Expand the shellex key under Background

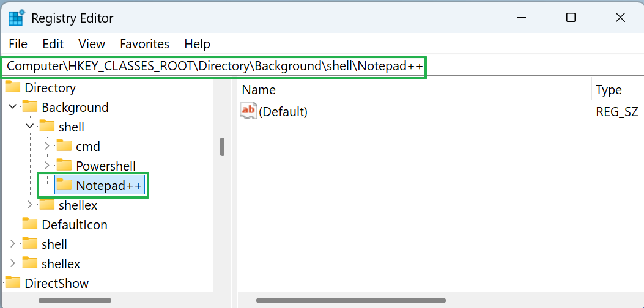click(29, 204)
